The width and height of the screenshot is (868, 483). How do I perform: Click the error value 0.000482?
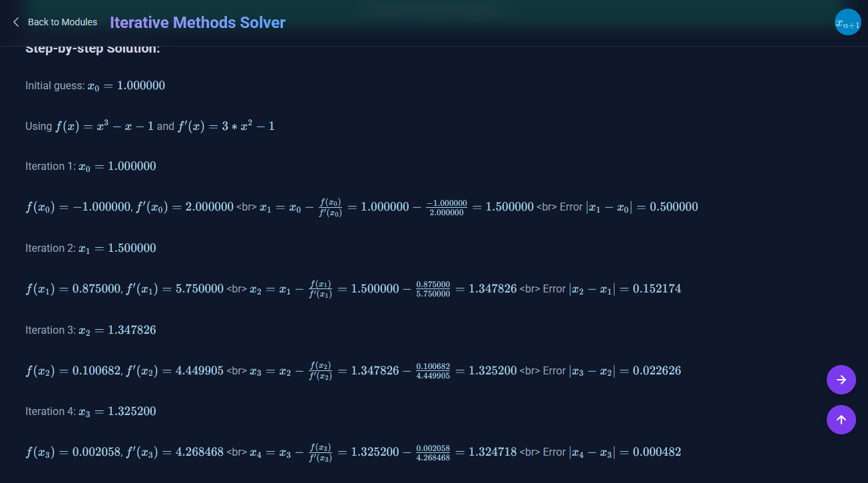[x=656, y=452]
